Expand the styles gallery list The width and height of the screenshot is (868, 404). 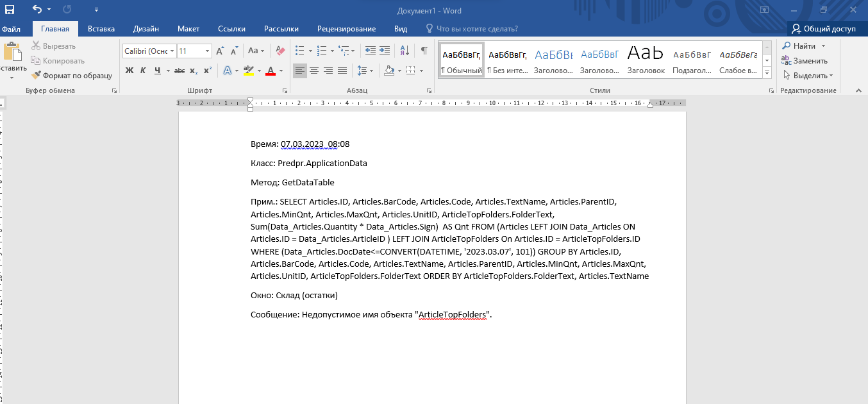(768, 73)
